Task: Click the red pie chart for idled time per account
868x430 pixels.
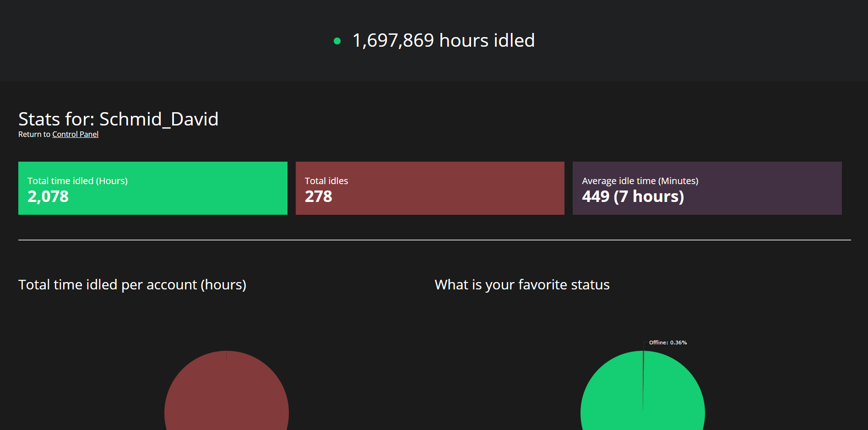Action: point(227,391)
